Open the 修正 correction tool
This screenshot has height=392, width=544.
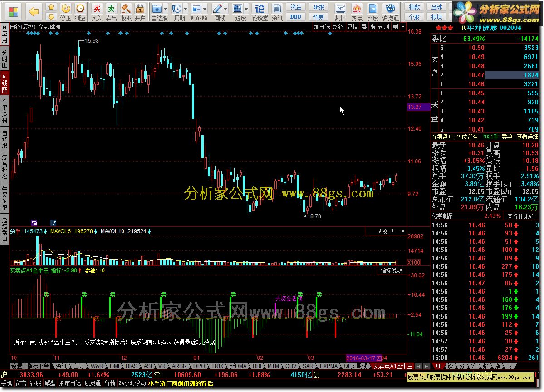click(66, 12)
